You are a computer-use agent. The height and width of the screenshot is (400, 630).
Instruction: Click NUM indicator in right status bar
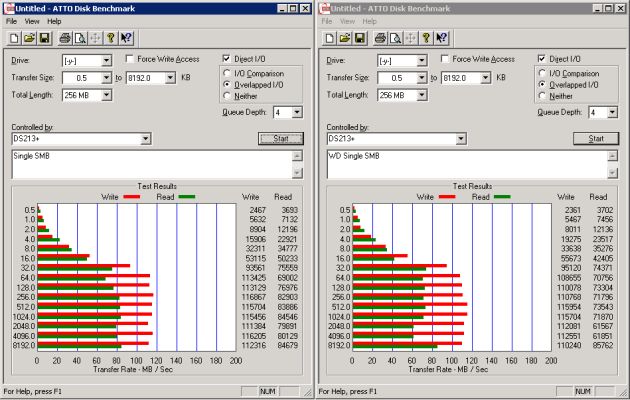(583, 391)
